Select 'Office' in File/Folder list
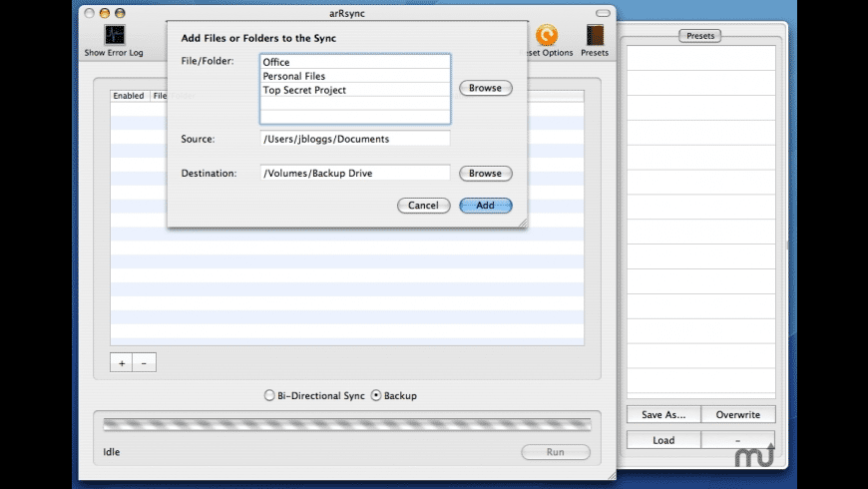 click(x=355, y=62)
